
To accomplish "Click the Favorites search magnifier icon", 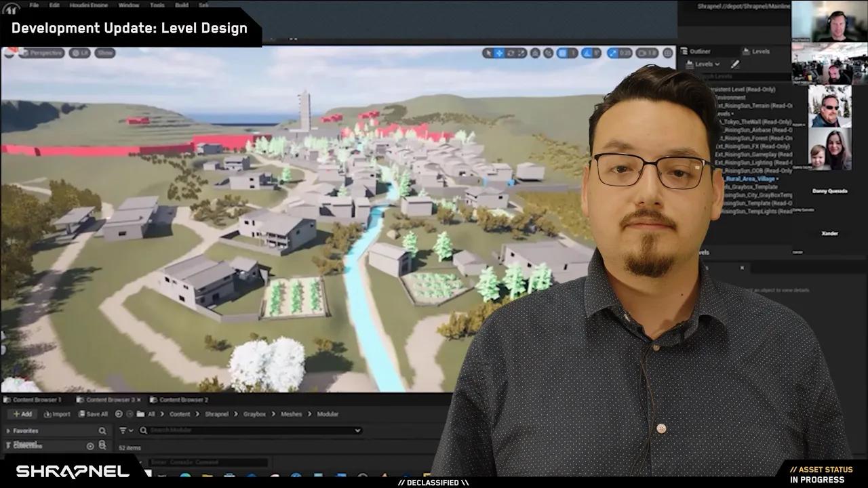I will tap(102, 431).
